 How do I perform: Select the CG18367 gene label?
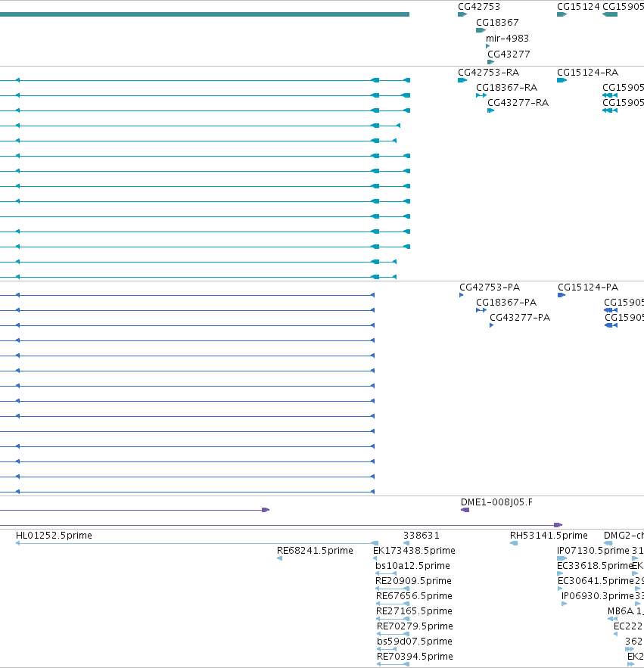click(x=497, y=22)
